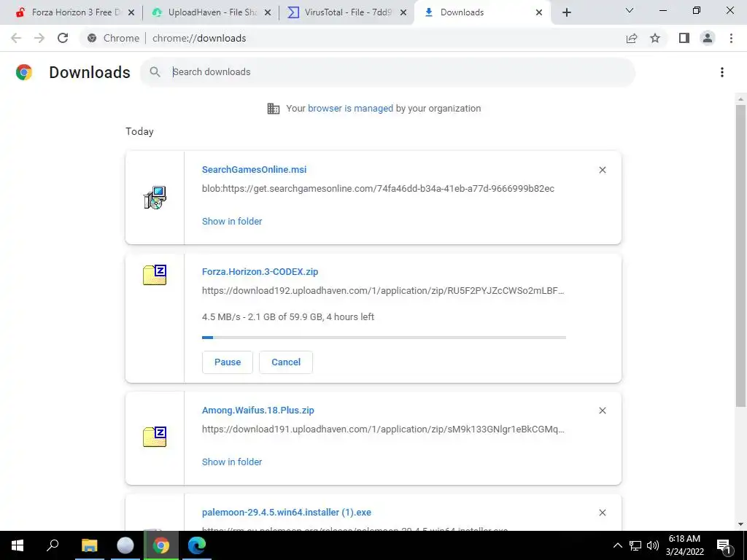
Task: Go back using the browser back arrow
Action: [x=16, y=38]
